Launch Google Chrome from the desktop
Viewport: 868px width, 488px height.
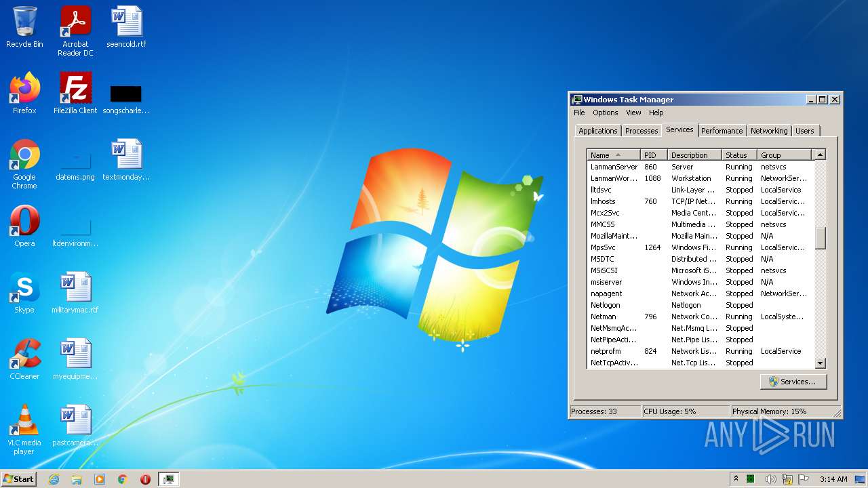24,163
